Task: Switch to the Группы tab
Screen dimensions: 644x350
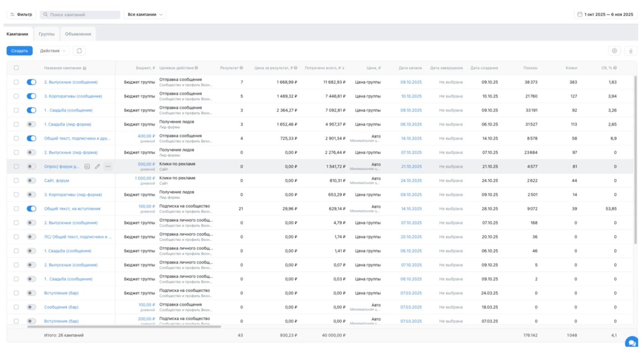Action: tap(46, 34)
